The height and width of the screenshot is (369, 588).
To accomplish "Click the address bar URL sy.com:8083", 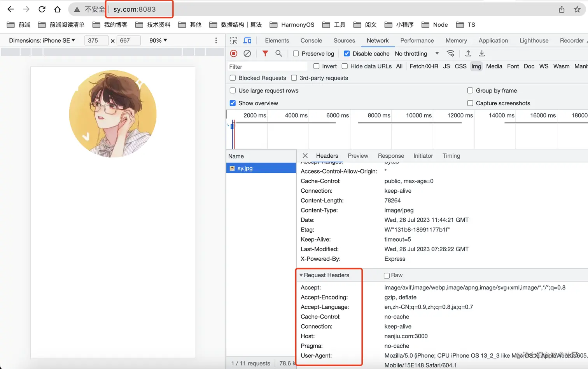I will click(x=135, y=9).
